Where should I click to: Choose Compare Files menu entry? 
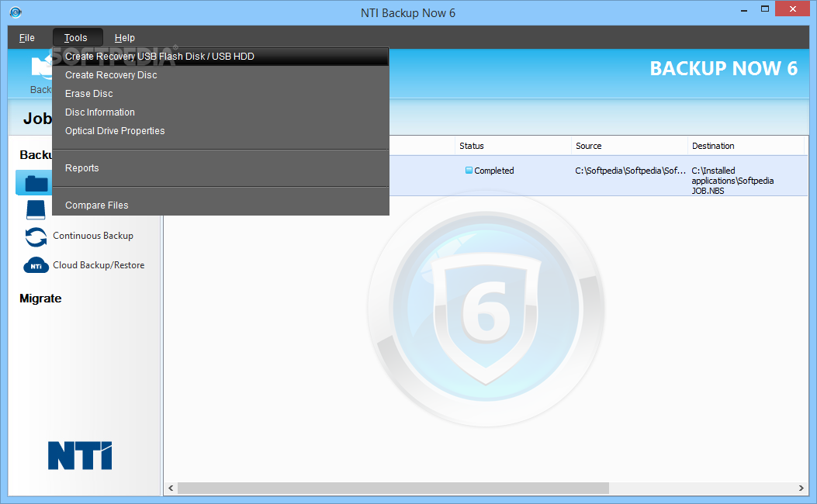[221, 205]
